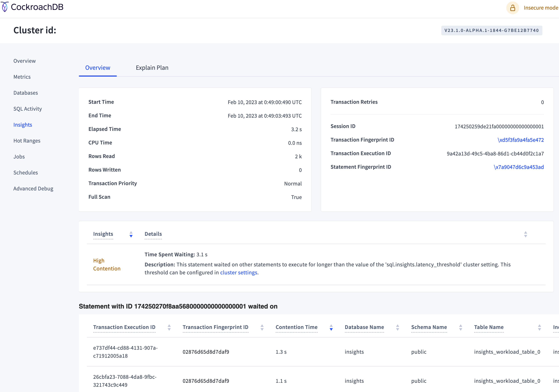This screenshot has width=559, height=392.
Task: Click the Time Spent Waiting 3.1 s text
Action: [x=176, y=255]
